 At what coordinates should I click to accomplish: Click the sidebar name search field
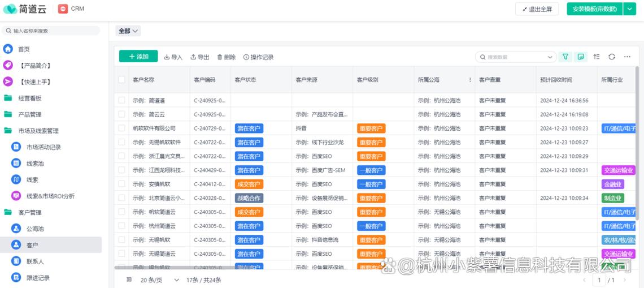pyautogui.click(x=51, y=31)
